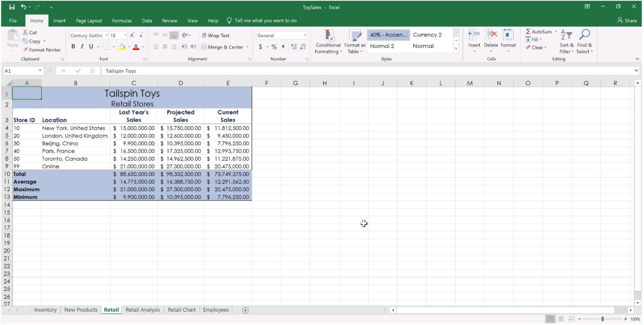
Task: Undo the last action
Action: click(x=23, y=7)
